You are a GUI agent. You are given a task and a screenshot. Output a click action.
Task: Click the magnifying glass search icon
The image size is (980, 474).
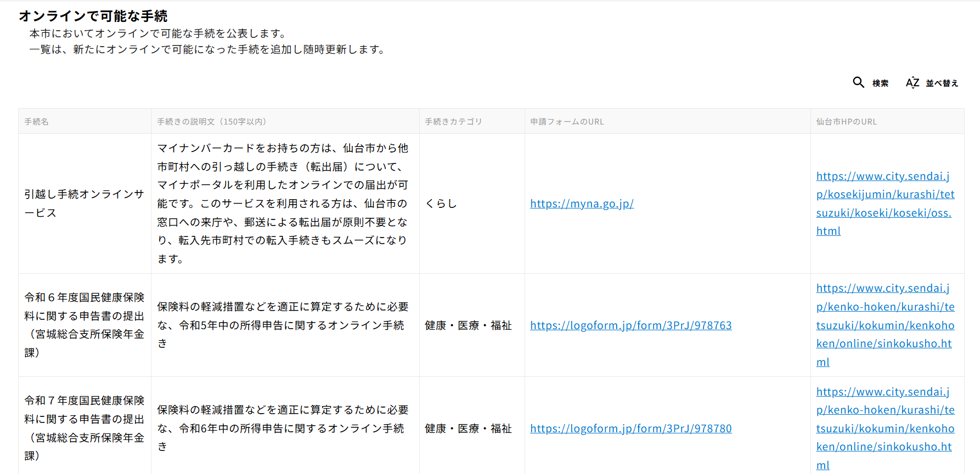click(859, 82)
